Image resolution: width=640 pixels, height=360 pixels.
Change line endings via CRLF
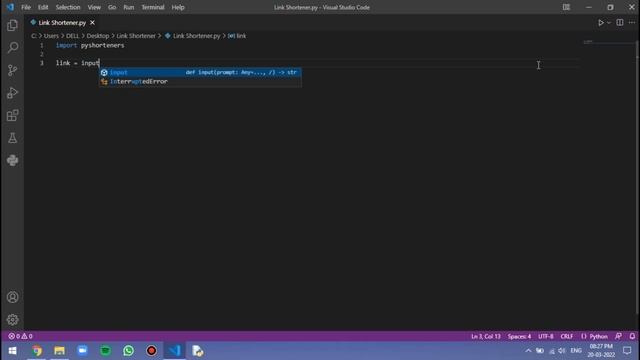567,336
